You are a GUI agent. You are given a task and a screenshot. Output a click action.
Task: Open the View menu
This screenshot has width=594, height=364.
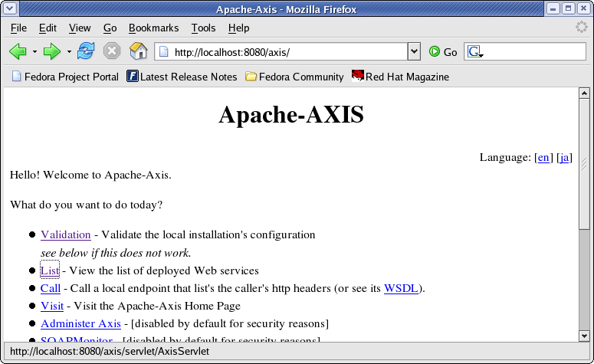(x=80, y=28)
